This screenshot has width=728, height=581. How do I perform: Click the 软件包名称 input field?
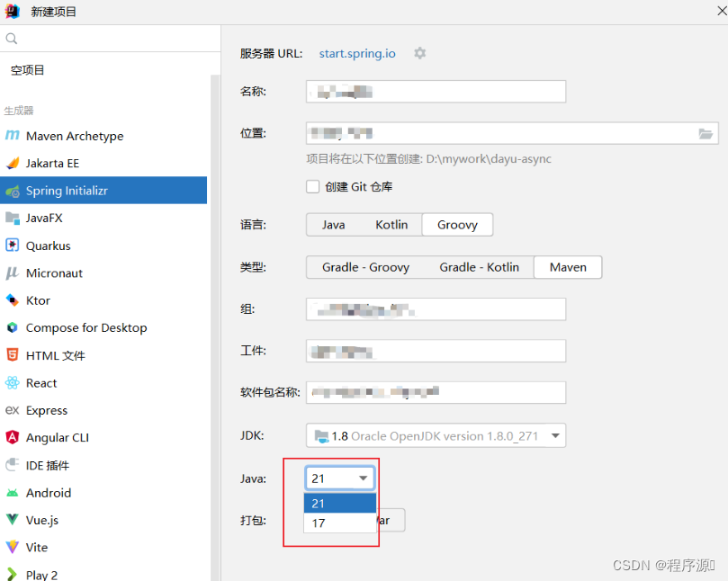(436, 393)
